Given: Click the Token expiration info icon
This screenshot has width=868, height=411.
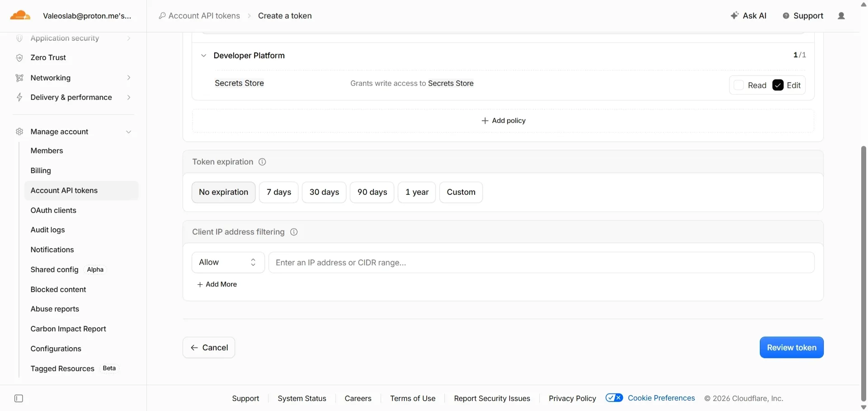Looking at the screenshot, I should point(262,162).
